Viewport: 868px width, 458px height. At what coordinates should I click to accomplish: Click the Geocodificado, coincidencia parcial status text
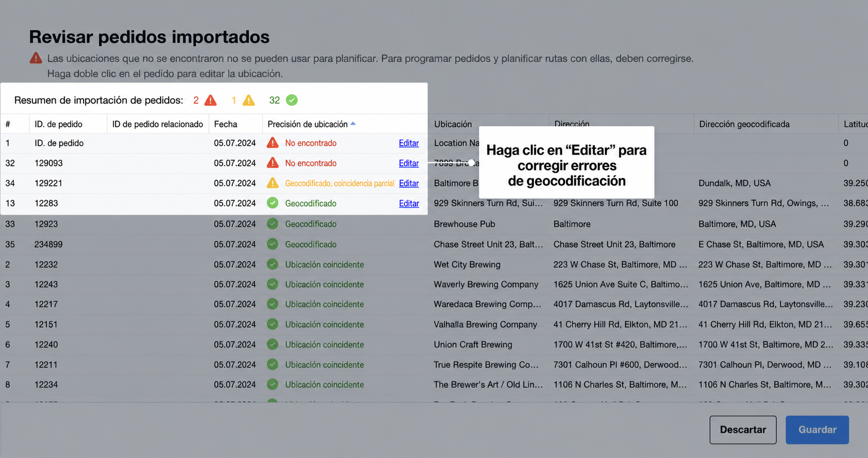(x=340, y=183)
